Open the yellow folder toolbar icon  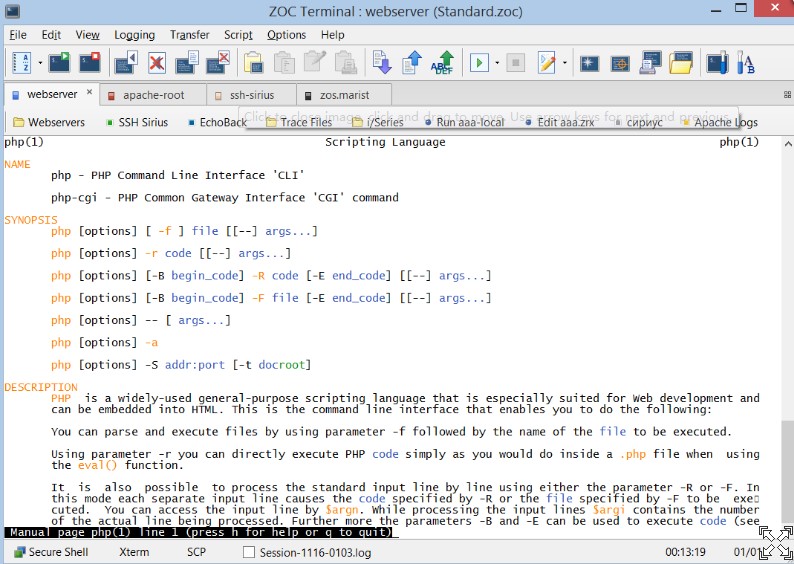[681, 63]
